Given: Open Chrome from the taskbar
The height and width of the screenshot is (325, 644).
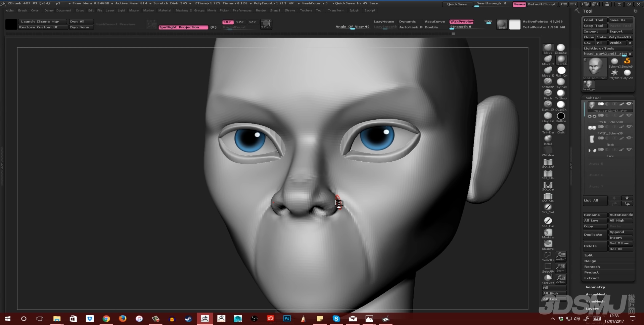Looking at the screenshot, I should tap(106, 318).
